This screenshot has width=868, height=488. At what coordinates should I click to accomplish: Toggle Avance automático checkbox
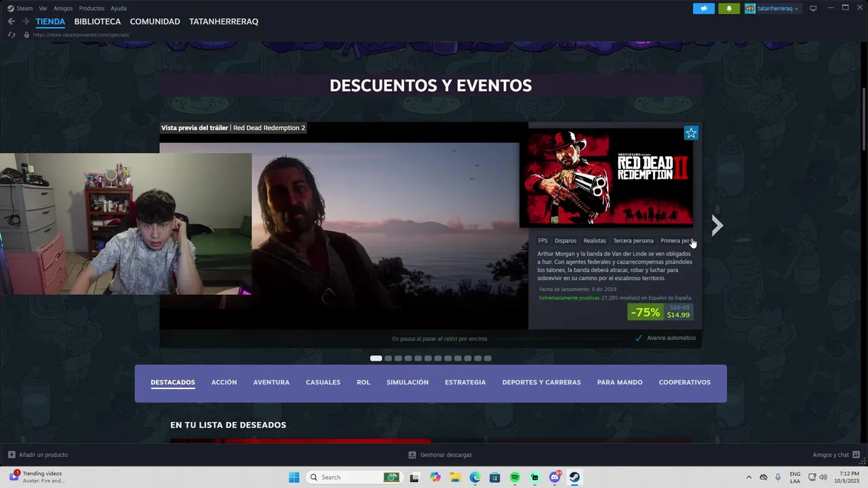point(639,338)
